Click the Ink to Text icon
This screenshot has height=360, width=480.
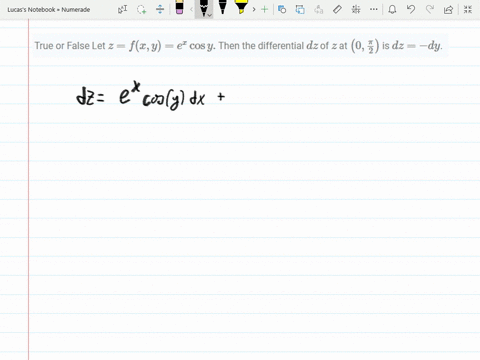pos(319,9)
